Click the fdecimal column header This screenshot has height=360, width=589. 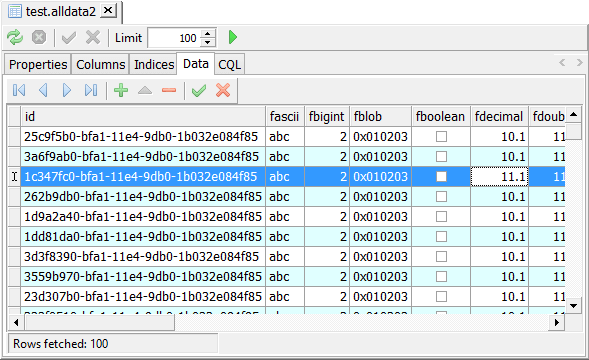499,116
